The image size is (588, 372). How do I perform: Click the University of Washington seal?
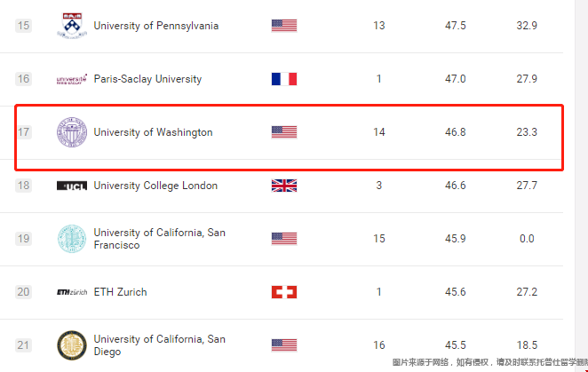(71, 132)
